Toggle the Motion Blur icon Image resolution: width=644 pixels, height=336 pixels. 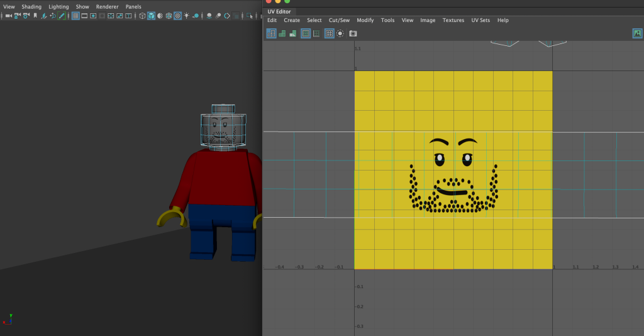tap(218, 16)
